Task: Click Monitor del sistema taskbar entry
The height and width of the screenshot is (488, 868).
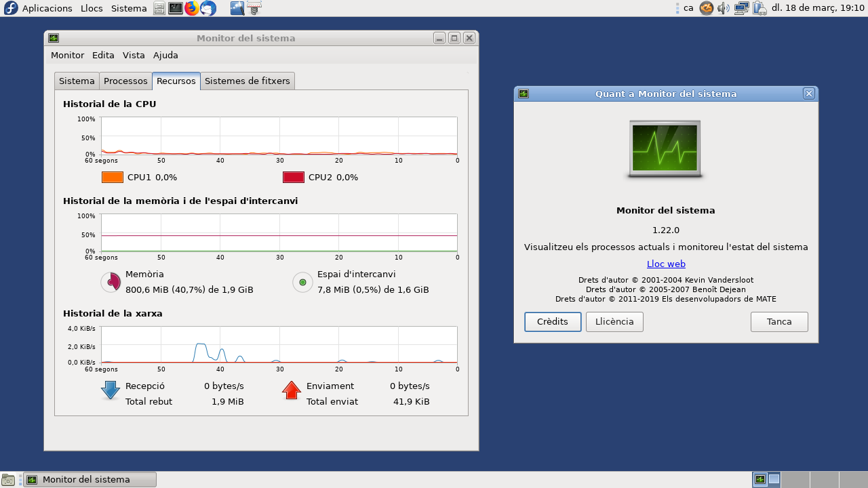Action: 90,480
